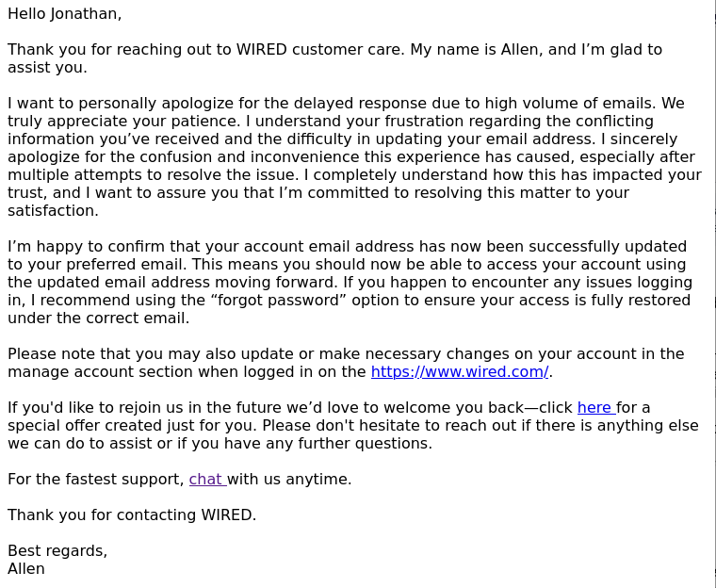Screen dimensions: 716x588
Task: Click the word "satisfaction." ending the apology paragraph
Action: coord(53,211)
